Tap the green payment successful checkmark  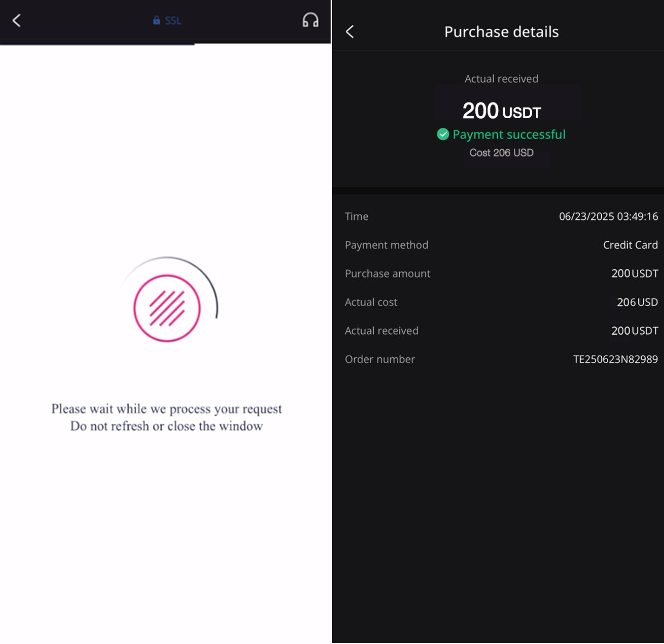pos(443,134)
